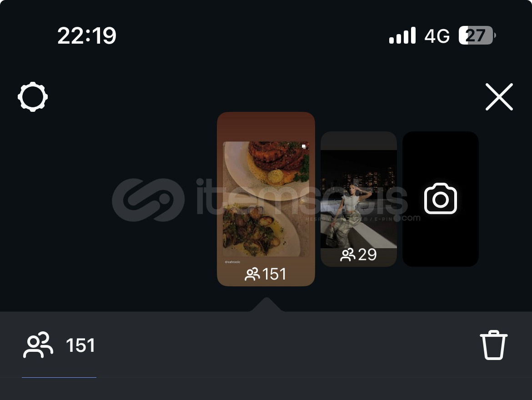Select the night city story thumbnail
Viewport: 532px width, 400px height.
(x=359, y=199)
